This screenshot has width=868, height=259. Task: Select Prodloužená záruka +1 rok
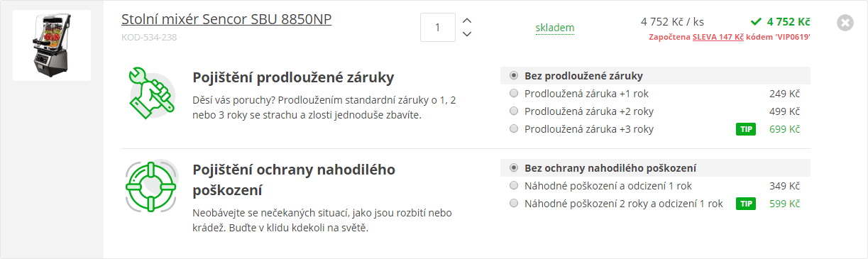655,94
